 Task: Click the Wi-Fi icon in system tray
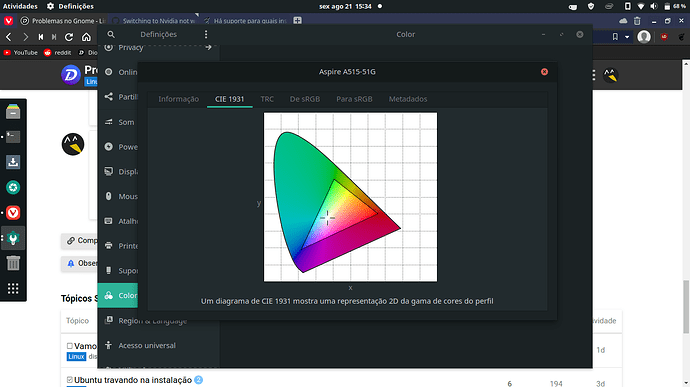[x=641, y=6]
